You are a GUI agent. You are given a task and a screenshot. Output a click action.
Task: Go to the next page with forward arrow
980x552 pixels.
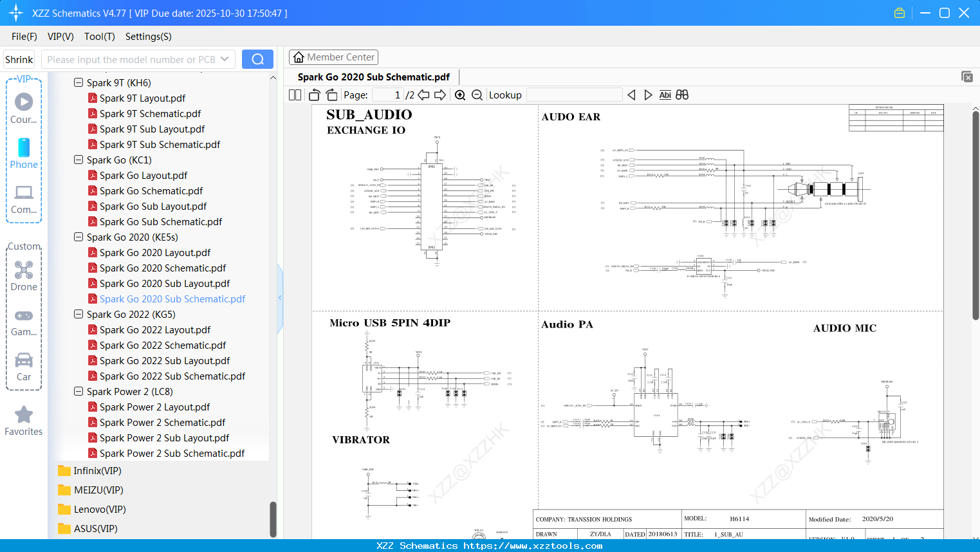(441, 95)
